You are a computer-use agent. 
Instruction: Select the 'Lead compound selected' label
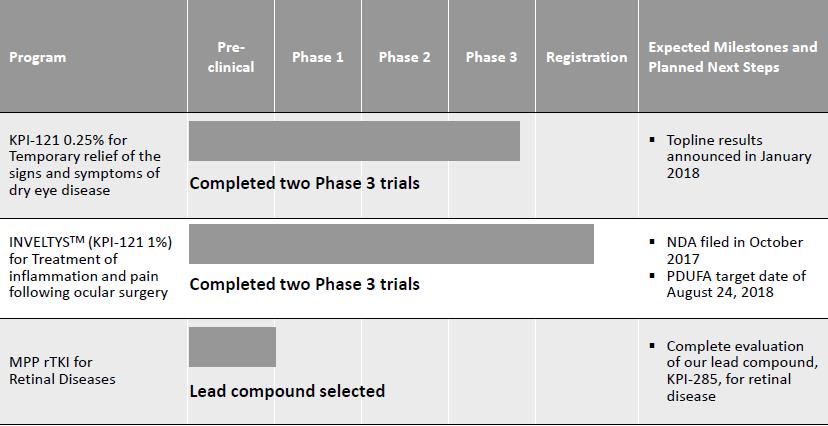[287, 391]
